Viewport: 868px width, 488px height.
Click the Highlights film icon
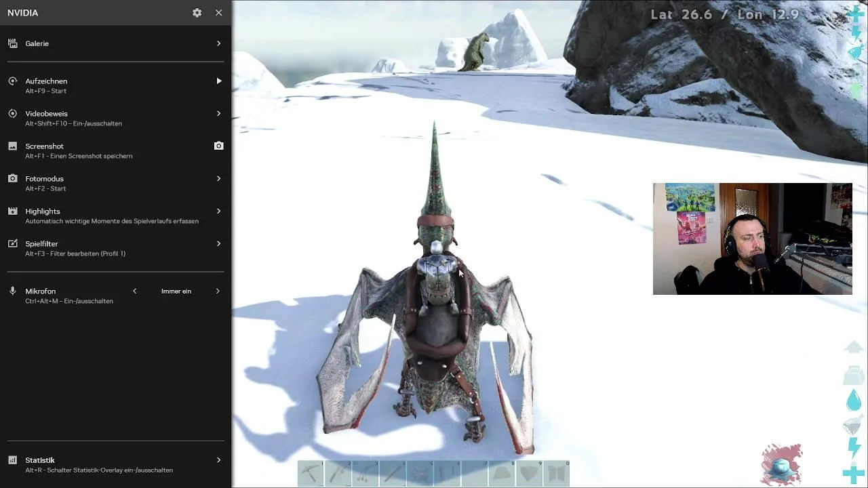coord(12,211)
